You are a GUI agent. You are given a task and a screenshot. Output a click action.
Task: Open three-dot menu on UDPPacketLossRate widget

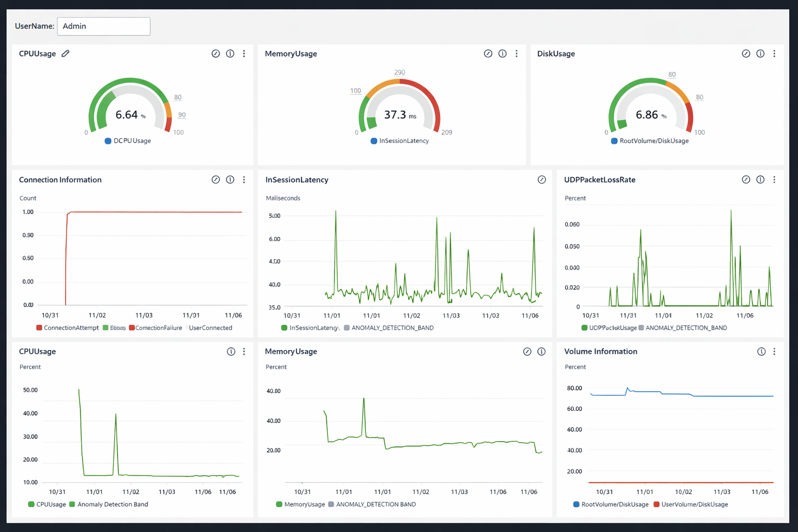[774, 180]
